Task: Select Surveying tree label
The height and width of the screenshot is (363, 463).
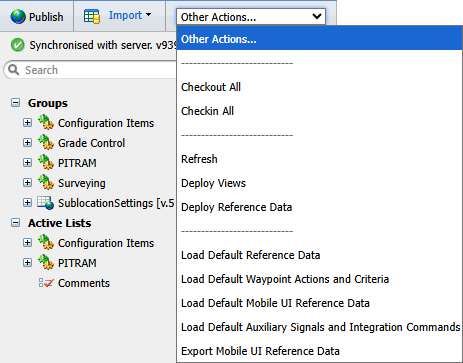Action: (82, 183)
